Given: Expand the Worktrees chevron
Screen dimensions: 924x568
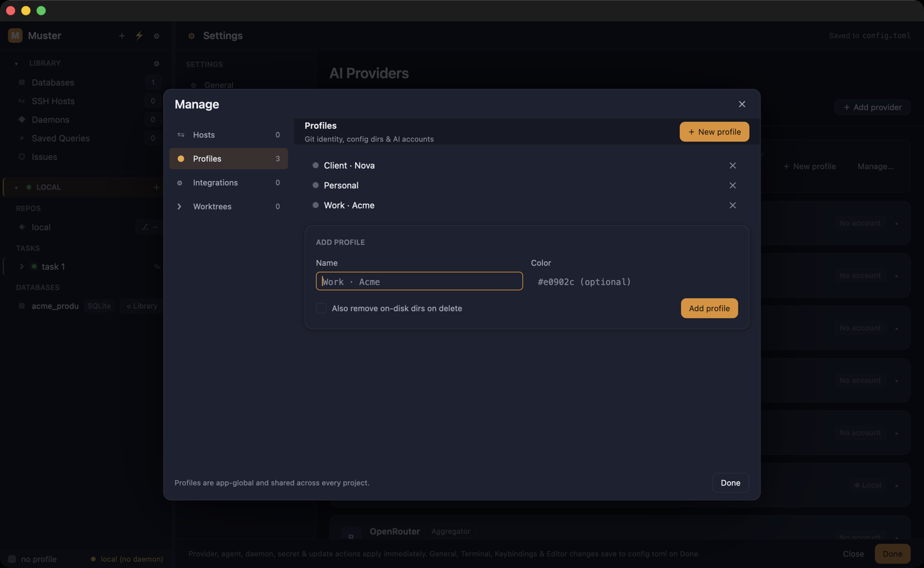Looking at the screenshot, I should tap(180, 207).
